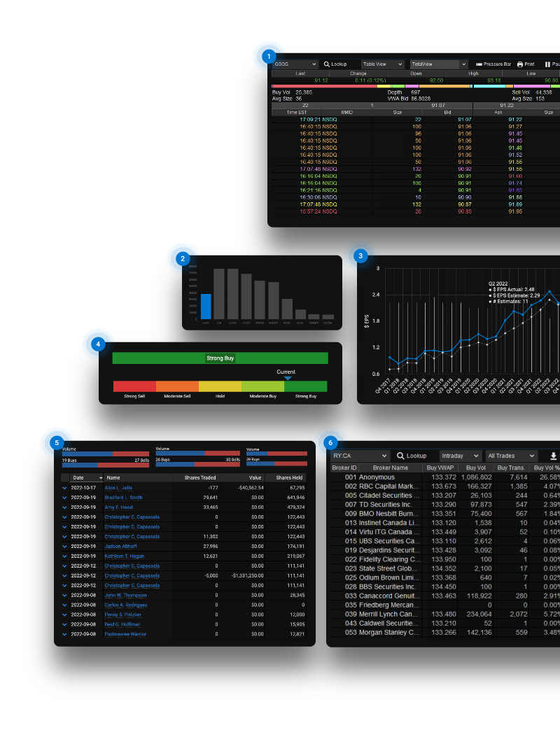The height and width of the screenshot is (744, 560).
Task: Click the blue number 2 badge
Action: click(183, 258)
